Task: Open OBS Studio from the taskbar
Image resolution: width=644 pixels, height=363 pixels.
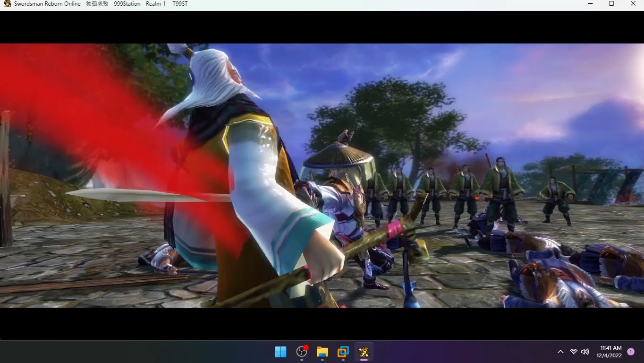Action: (302, 352)
